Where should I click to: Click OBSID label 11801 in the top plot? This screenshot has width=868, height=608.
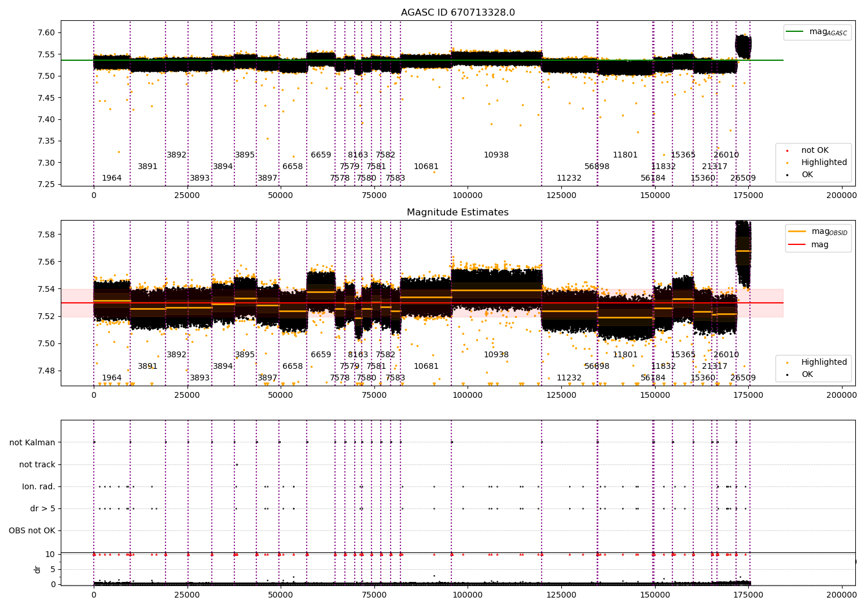pos(625,155)
